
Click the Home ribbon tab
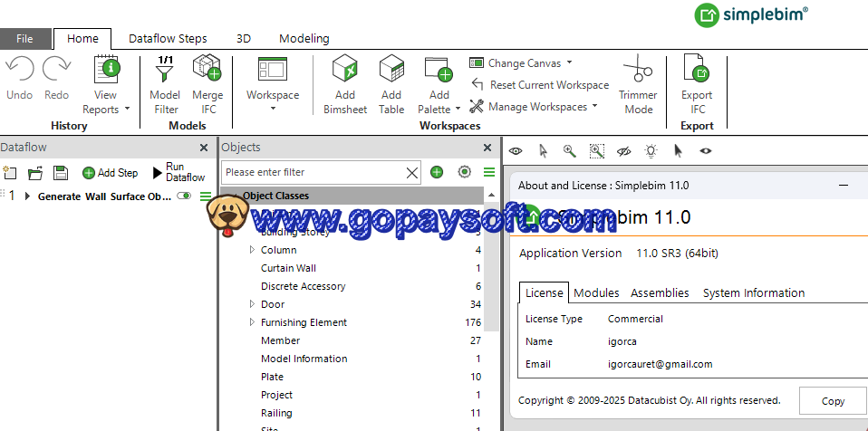(x=82, y=39)
